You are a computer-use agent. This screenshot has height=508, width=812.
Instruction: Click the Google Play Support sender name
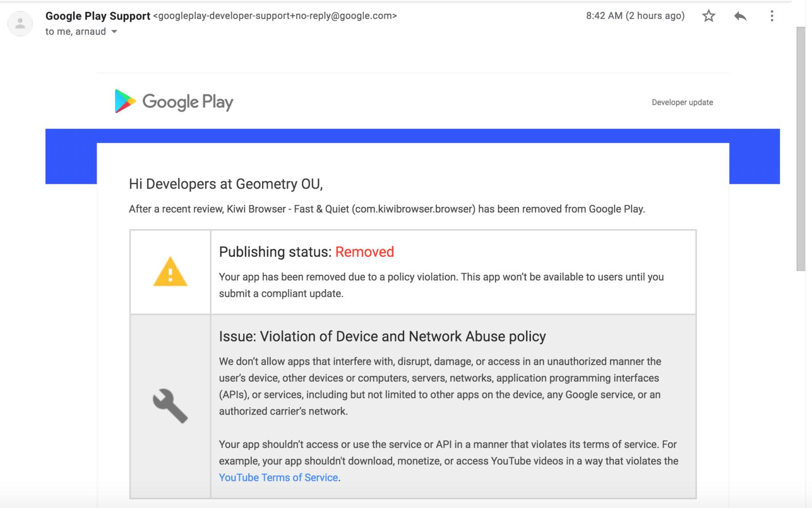click(x=98, y=16)
